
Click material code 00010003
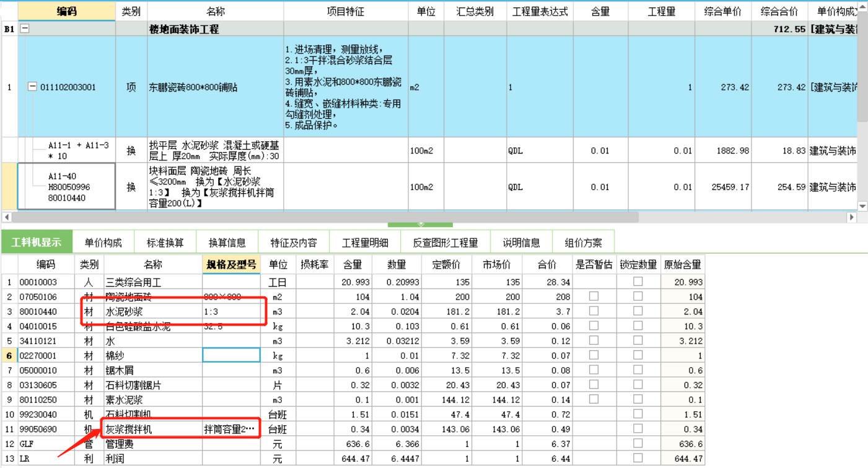coord(46,282)
